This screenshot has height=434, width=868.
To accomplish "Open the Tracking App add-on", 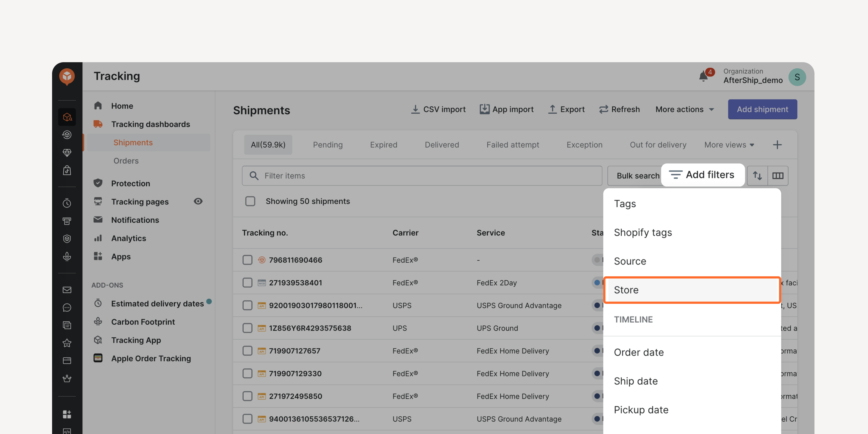I will pos(136,340).
